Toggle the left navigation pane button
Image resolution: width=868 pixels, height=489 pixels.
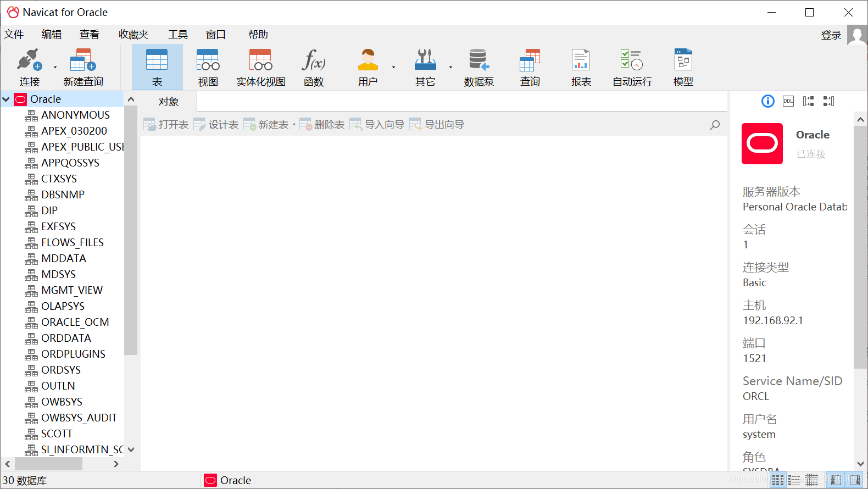coord(836,480)
